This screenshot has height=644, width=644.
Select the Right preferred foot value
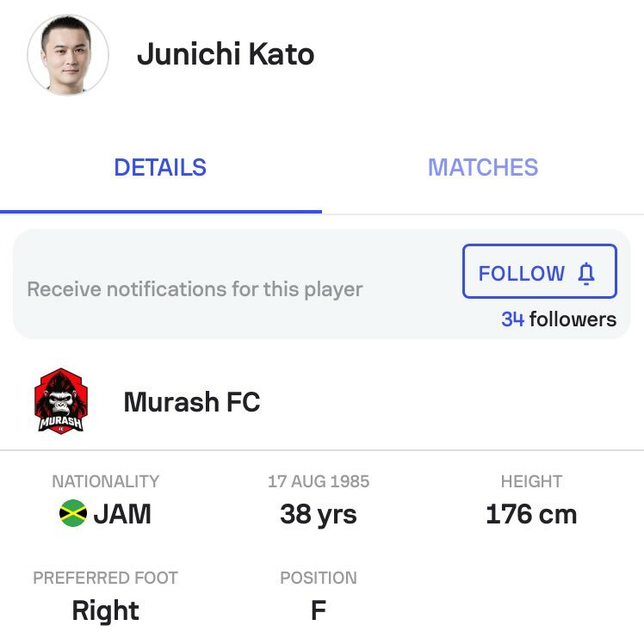(106, 611)
